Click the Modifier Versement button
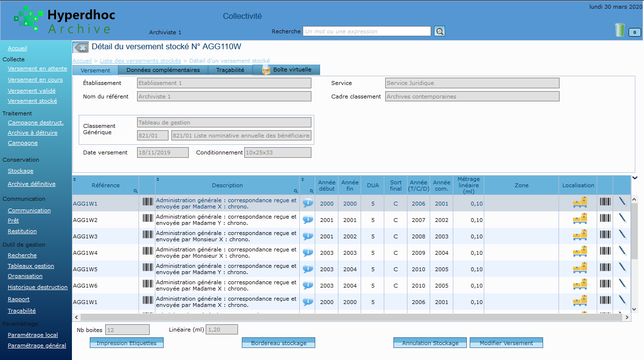Screen dimensions: 644x360 [506, 343]
